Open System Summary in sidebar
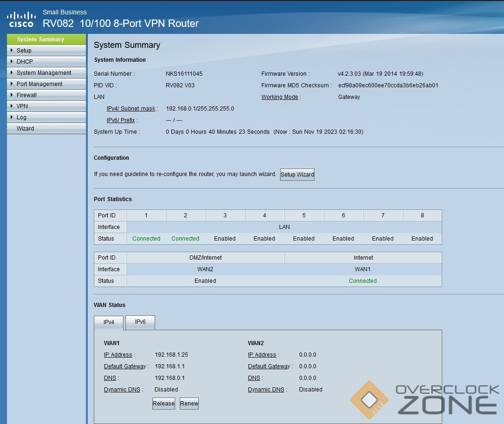This screenshot has height=424, width=504. [46, 39]
